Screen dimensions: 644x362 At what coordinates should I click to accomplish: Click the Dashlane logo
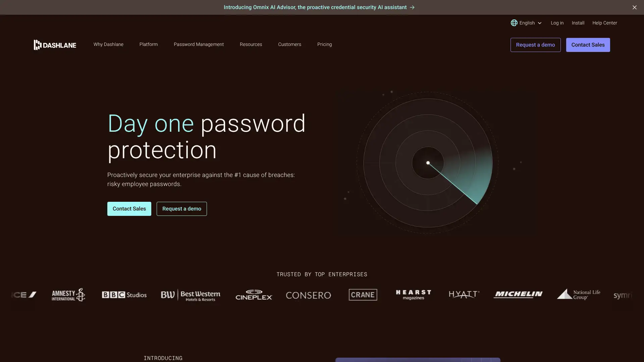point(55,45)
